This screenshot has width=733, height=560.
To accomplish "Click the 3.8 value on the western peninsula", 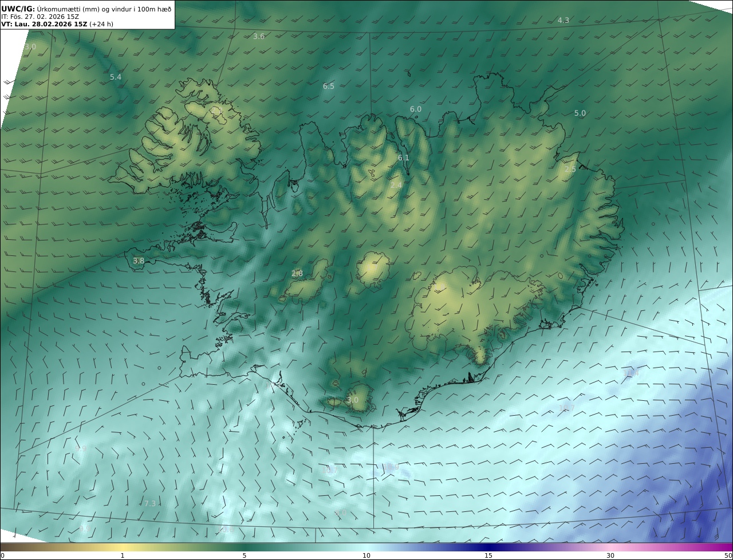I will click(139, 261).
